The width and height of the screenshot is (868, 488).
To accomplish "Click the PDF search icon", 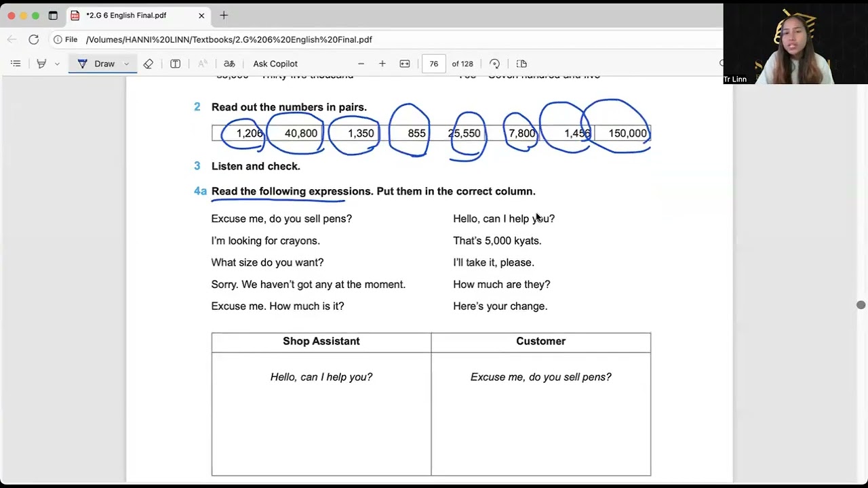I will [722, 64].
